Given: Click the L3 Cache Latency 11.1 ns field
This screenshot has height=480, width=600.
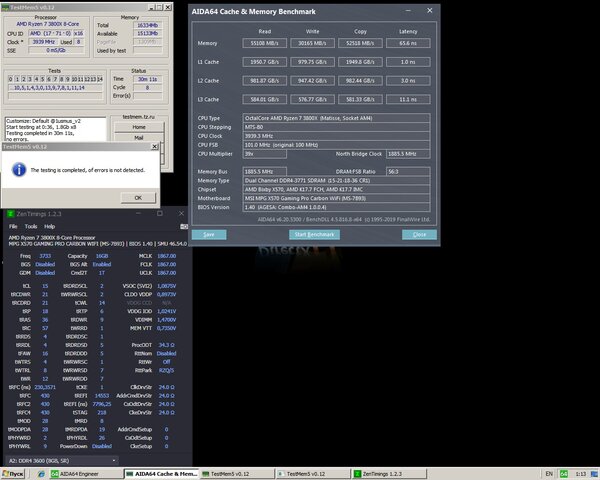Looking at the screenshot, I should (408, 100).
